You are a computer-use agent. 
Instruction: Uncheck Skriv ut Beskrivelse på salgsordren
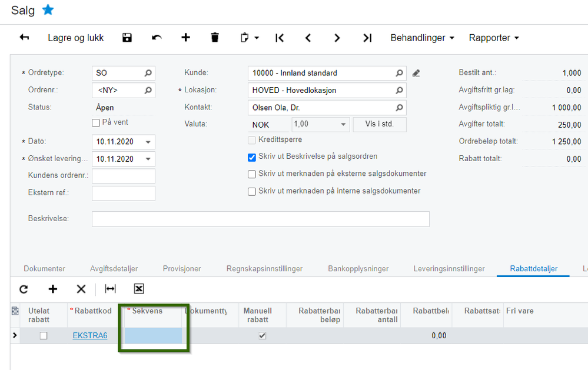click(252, 158)
